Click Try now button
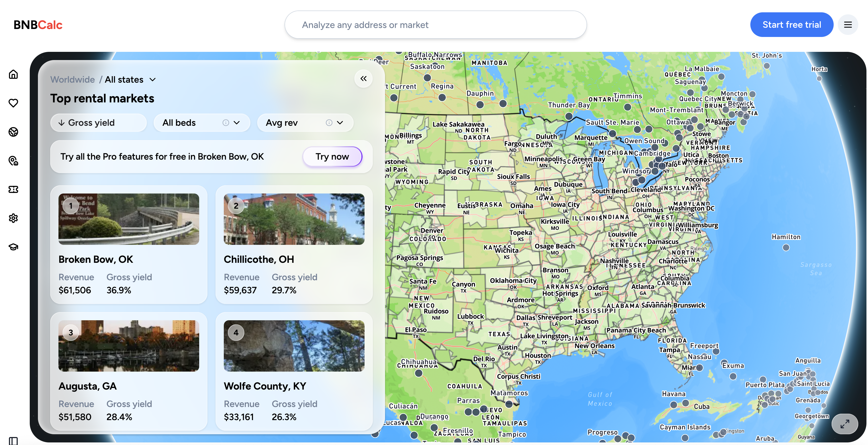This screenshot has height=445, width=868. [x=332, y=157]
